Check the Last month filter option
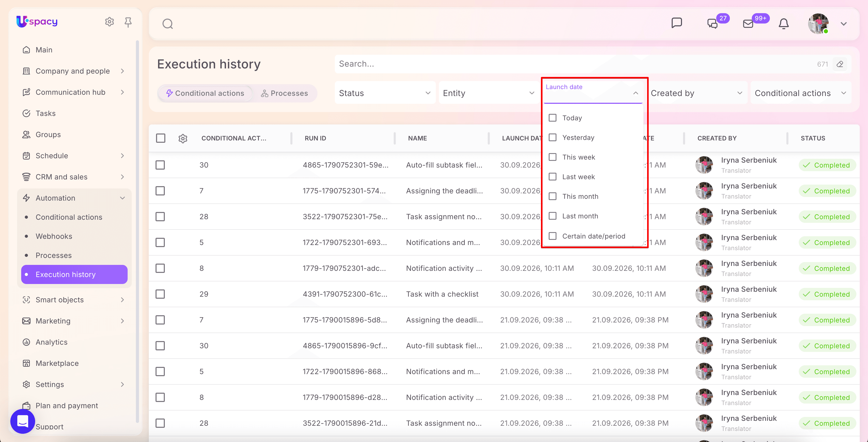Image resolution: width=868 pixels, height=442 pixels. tap(552, 216)
